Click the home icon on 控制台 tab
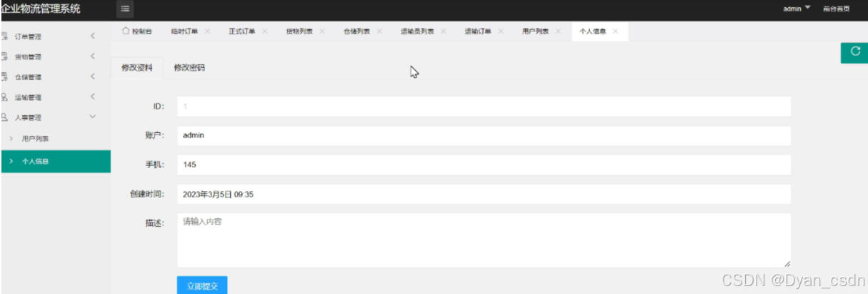 click(x=126, y=31)
